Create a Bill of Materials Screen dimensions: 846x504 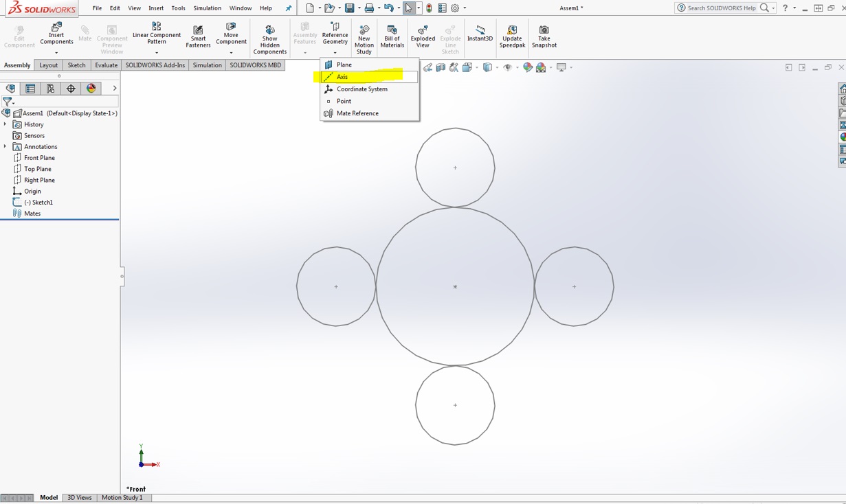tap(392, 36)
